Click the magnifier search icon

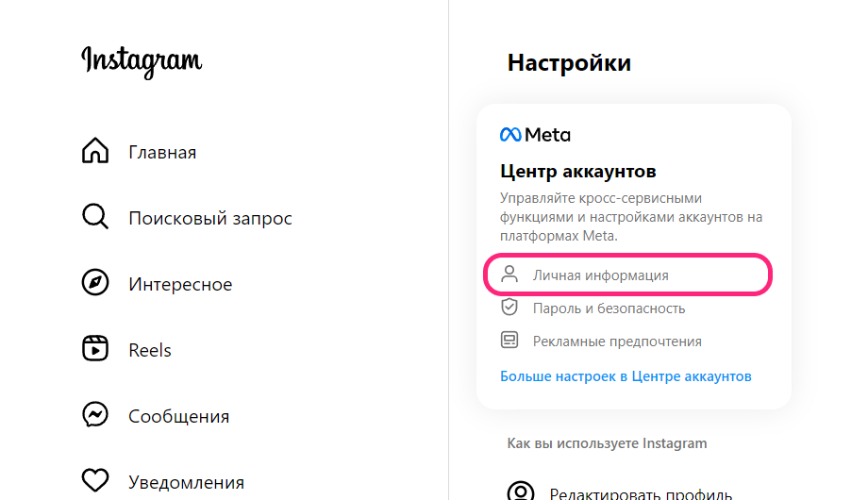point(95,216)
